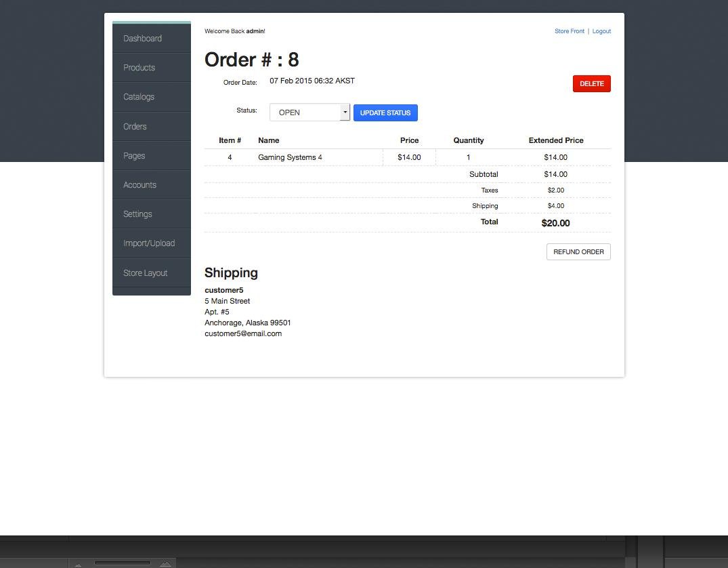Screen dimensions: 728x568
Task: Delete order number 8
Action: 591,83
